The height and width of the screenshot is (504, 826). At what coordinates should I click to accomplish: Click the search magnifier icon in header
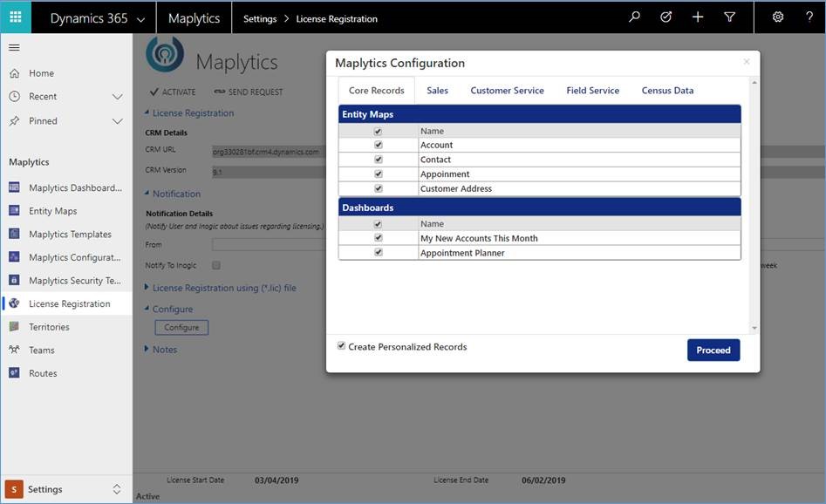tap(635, 17)
